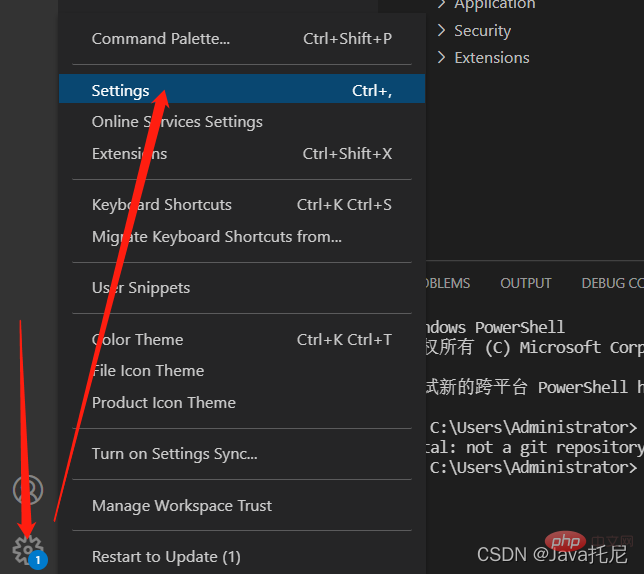Open the Manage gear icon
The width and height of the screenshot is (644, 574).
(x=27, y=549)
